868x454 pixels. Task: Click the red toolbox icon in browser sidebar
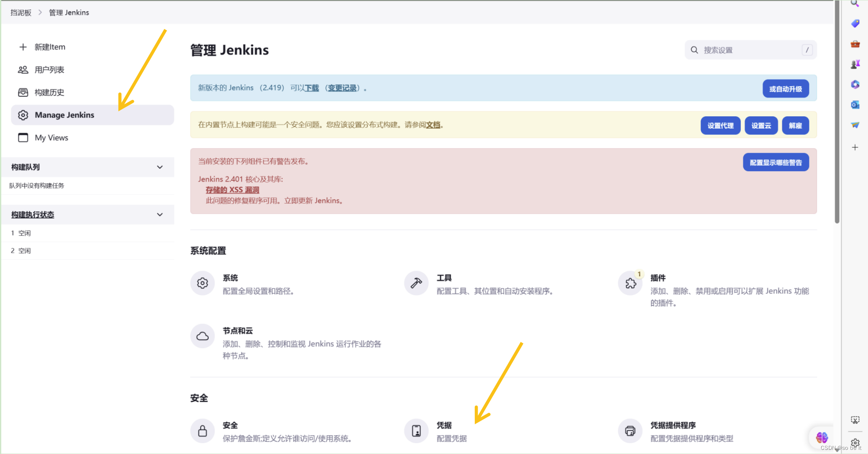(855, 44)
